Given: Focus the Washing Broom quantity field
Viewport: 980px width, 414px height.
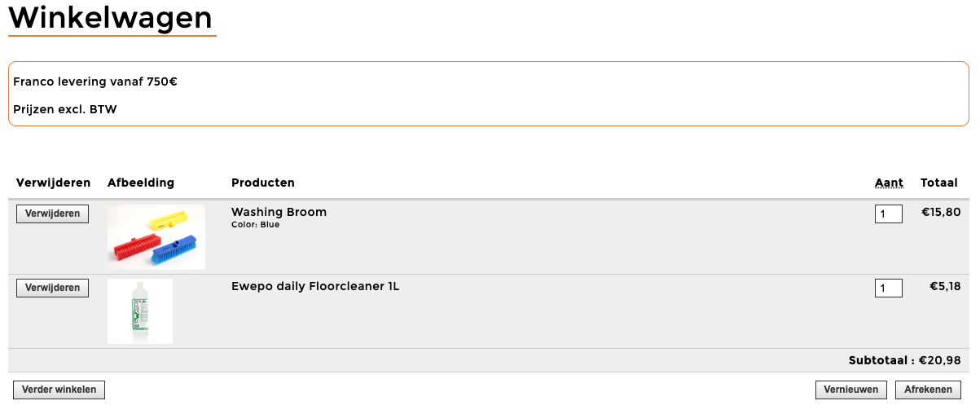Looking at the screenshot, I should click(x=888, y=214).
